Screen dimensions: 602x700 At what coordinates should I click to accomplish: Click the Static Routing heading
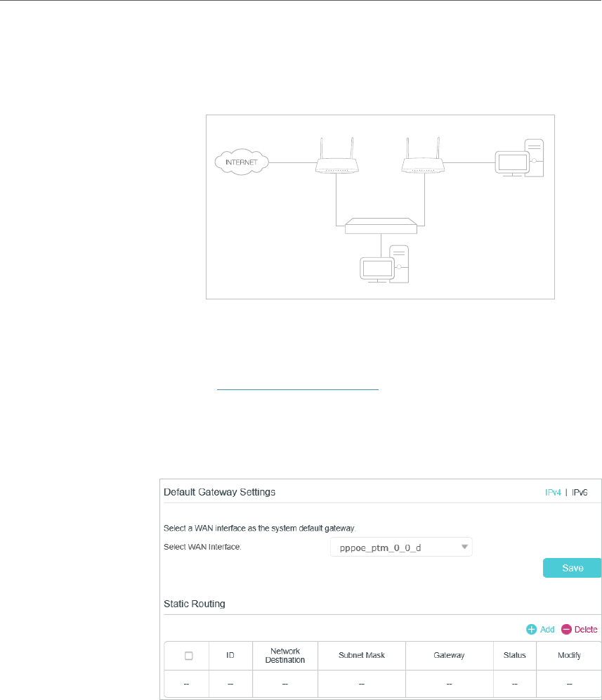tap(195, 604)
